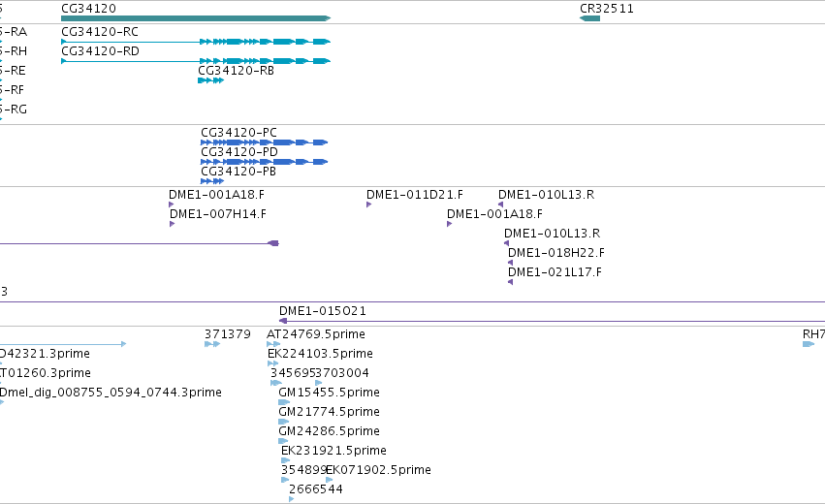Select the CG34120-PD coding glyph label
Image resolution: width=825 pixels, height=504 pixels.
pyautogui.click(x=239, y=152)
